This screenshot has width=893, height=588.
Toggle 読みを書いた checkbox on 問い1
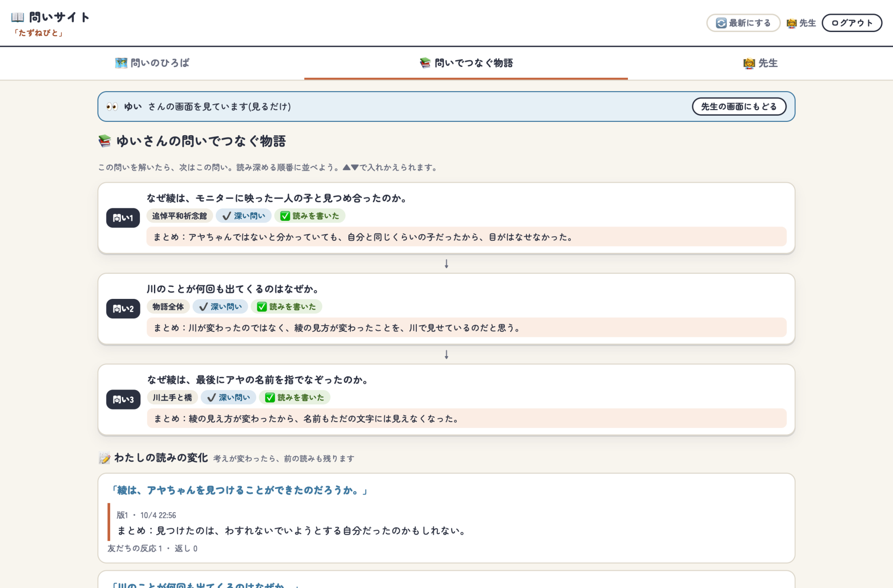pos(310,216)
